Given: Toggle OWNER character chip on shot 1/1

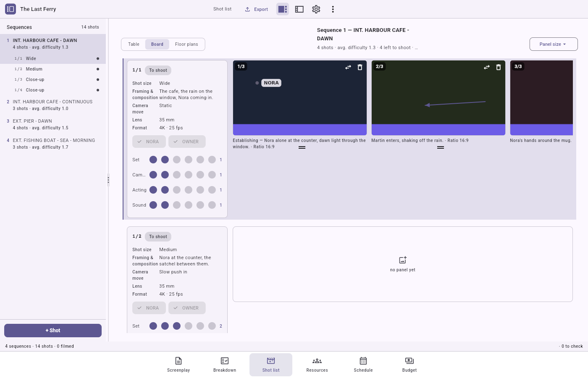Looking at the screenshot, I should click(x=187, y=142).
